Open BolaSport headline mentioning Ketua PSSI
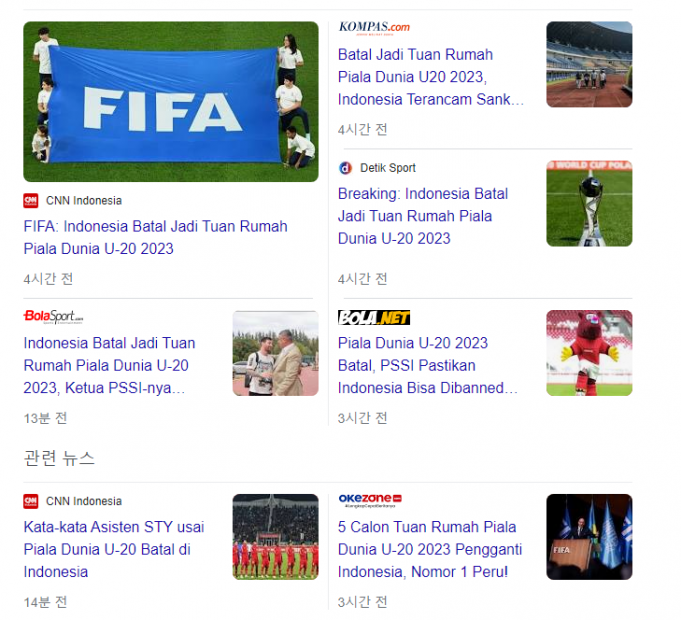Image resolution: width=681 pixels, height=620 pixels. point(109,365)
